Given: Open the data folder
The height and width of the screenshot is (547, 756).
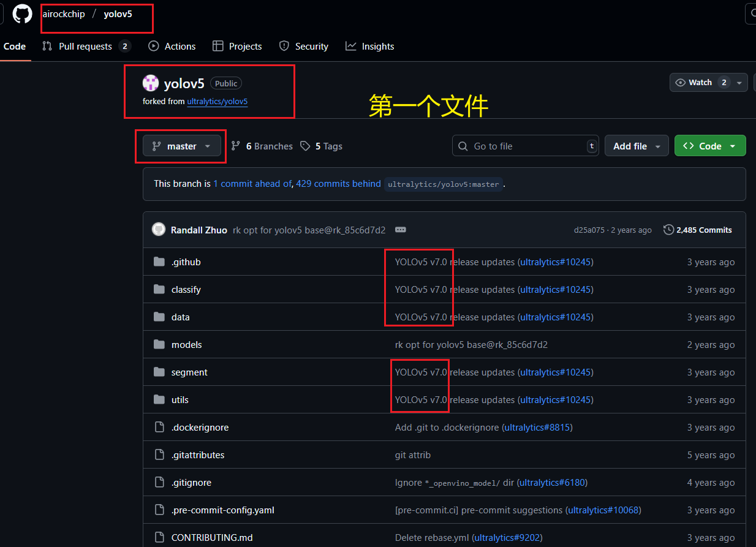Looking at the screenshot, I should pos(181,317).
